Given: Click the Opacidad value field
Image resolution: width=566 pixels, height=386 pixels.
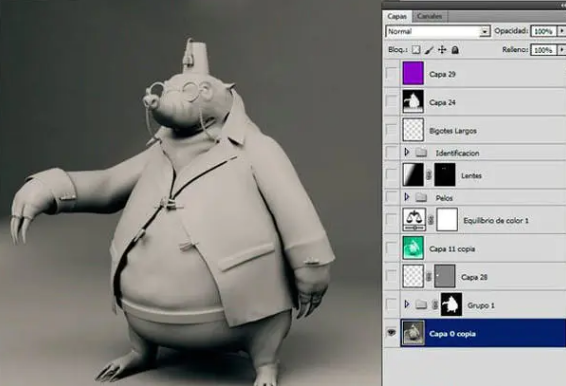Looking at the screenshot, I should click(x=544, y=31).
